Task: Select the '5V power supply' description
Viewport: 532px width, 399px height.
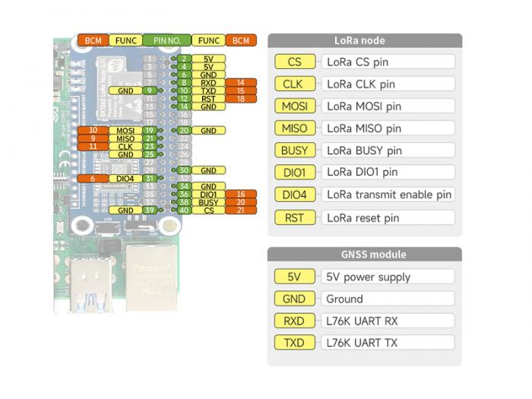Action: click(x=388, y=277)
